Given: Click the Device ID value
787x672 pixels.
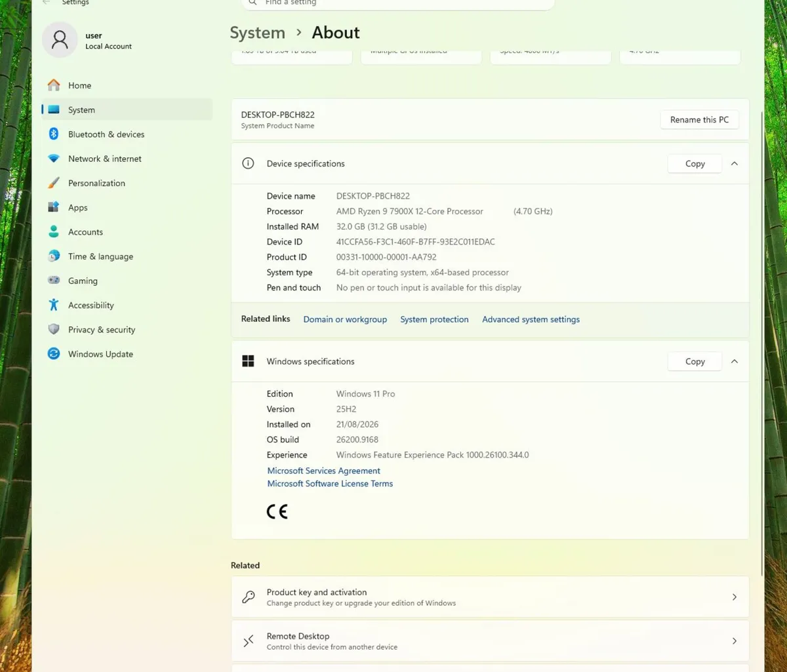Looking at the screenshot, I should click(415, 242).
